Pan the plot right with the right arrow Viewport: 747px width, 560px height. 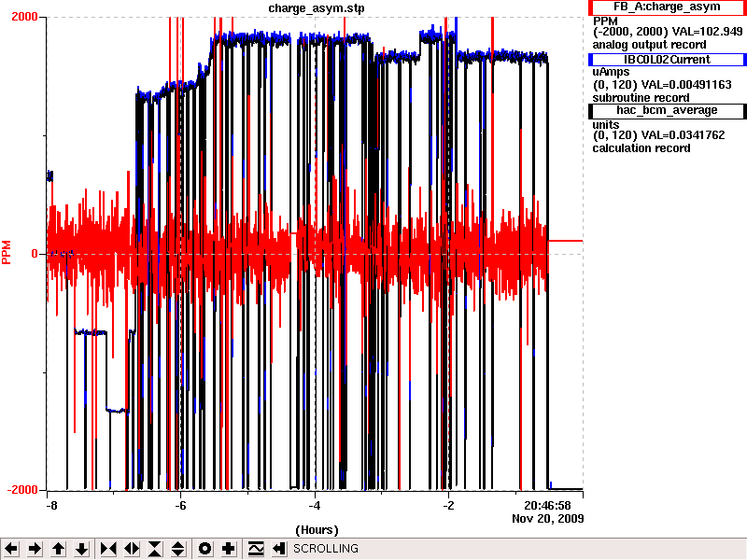[x=35, y=549]
